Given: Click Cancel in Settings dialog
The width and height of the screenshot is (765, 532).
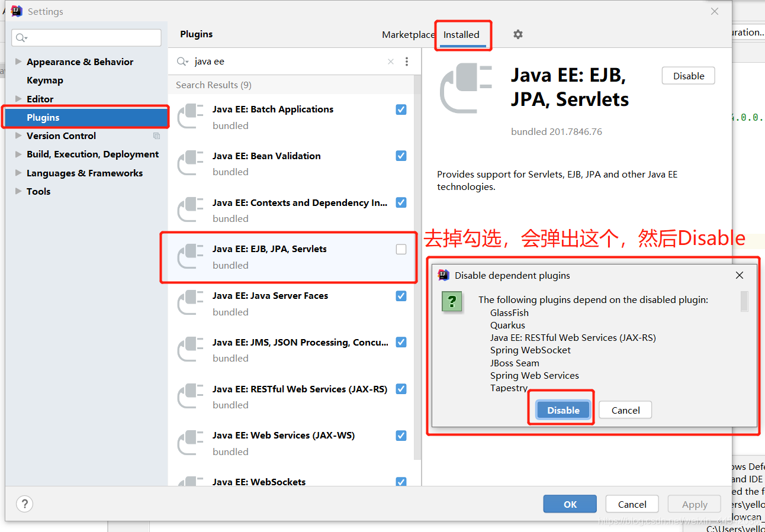Looking at the screenshot, I should pyautogui.click(x=632, y=504).
